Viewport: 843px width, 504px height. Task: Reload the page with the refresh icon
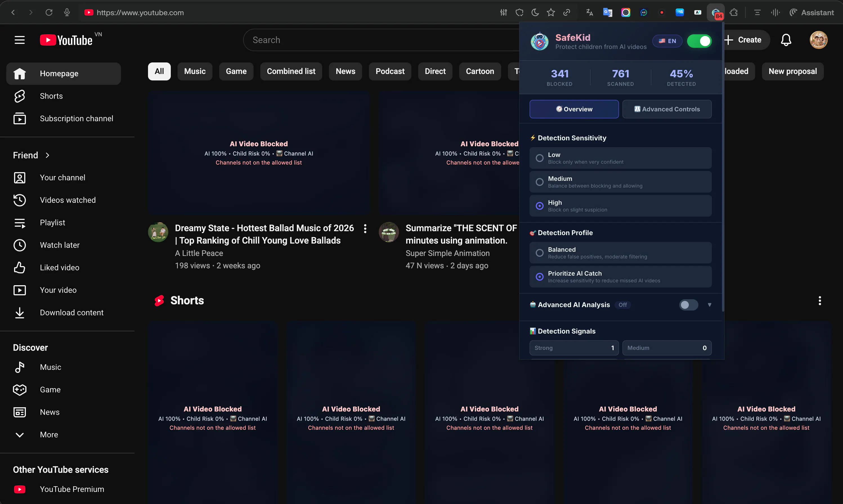[49, 13]
